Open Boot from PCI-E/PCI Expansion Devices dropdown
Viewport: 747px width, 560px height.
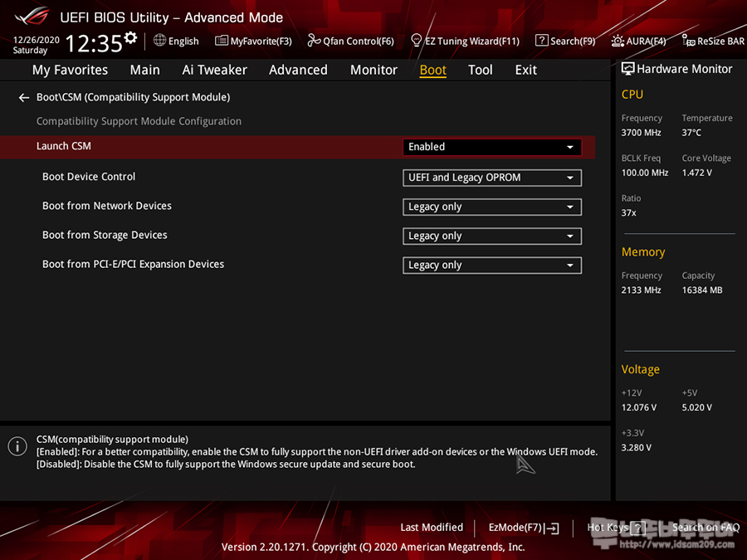[492, 265]
